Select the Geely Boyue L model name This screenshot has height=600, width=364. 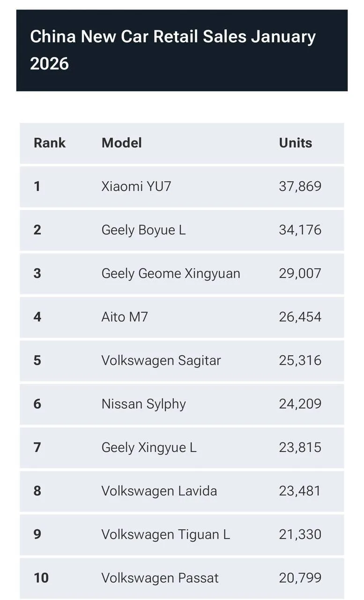click(x=143, y=230)
